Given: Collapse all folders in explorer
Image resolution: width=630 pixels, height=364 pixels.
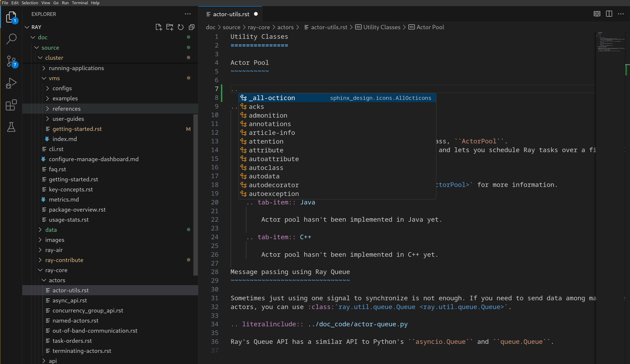Looking at the screenshot, I should [191, 27].
